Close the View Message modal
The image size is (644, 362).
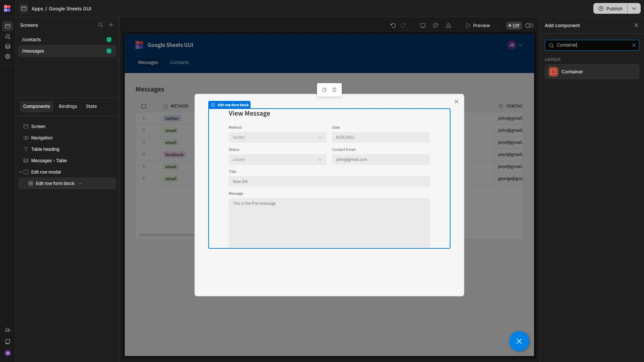pos(456,102)
